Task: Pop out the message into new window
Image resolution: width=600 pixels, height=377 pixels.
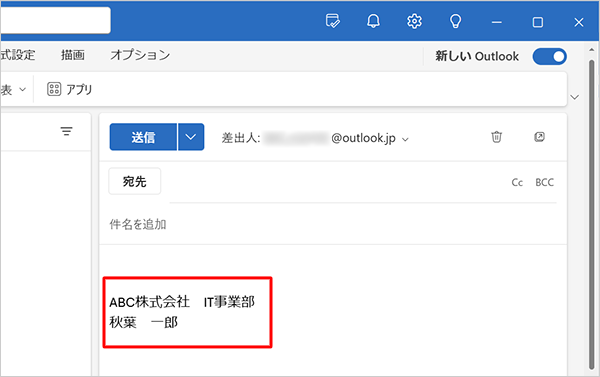Action: click(x=539, y=137)
